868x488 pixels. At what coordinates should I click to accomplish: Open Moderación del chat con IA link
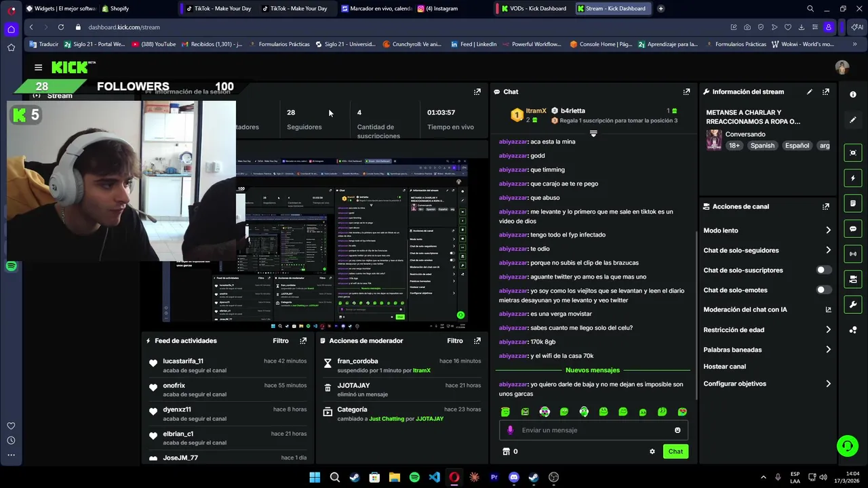pyautogui.click(x=767, y=310)
